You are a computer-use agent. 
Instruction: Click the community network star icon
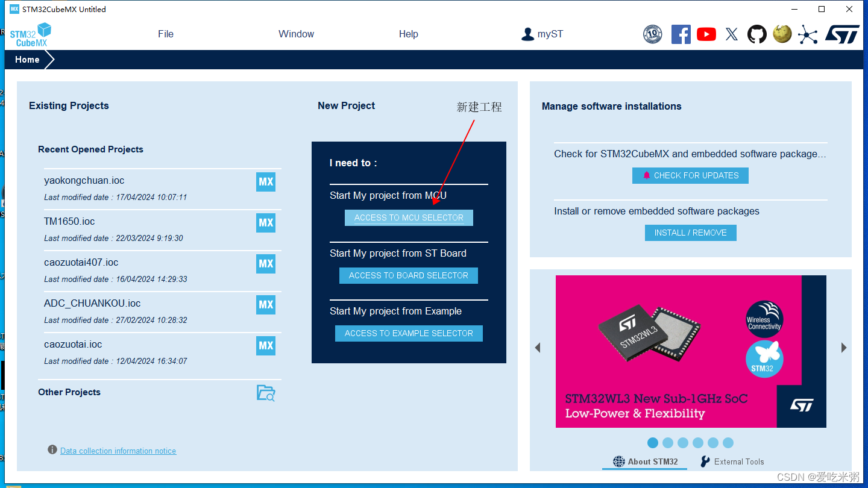[808, 34]
